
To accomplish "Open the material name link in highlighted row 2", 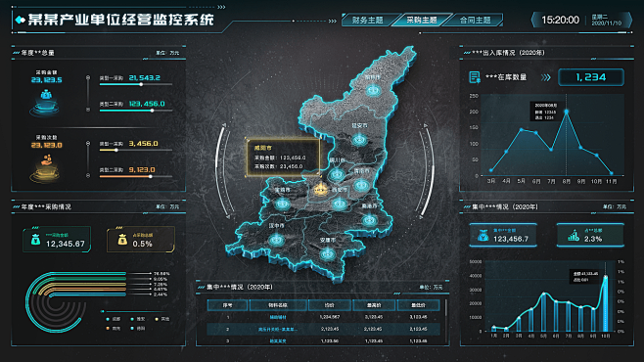I will pos(278,329).
